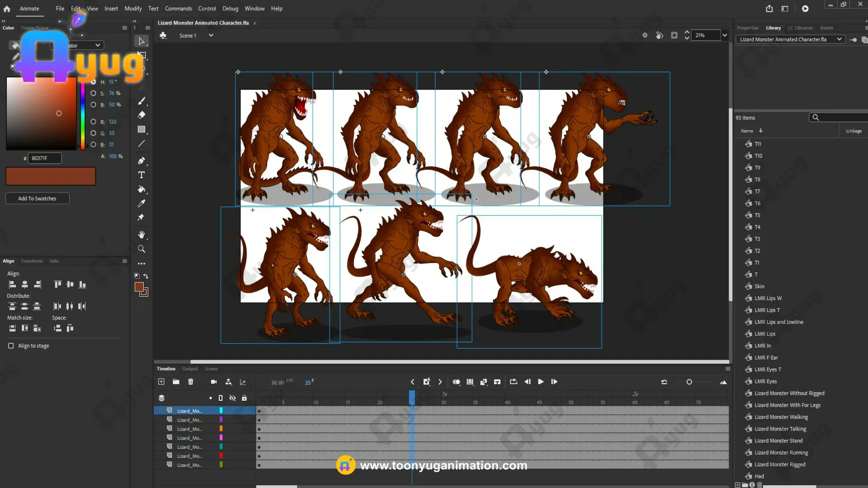
Task: Click the Delete layer trash icon
Action: 190,382
